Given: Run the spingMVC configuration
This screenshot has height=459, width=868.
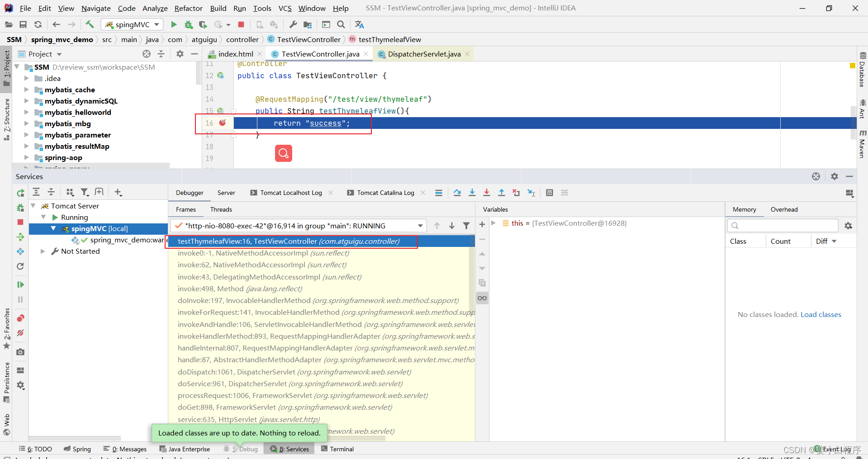Looking at the screenshot, I should point(174,24).
